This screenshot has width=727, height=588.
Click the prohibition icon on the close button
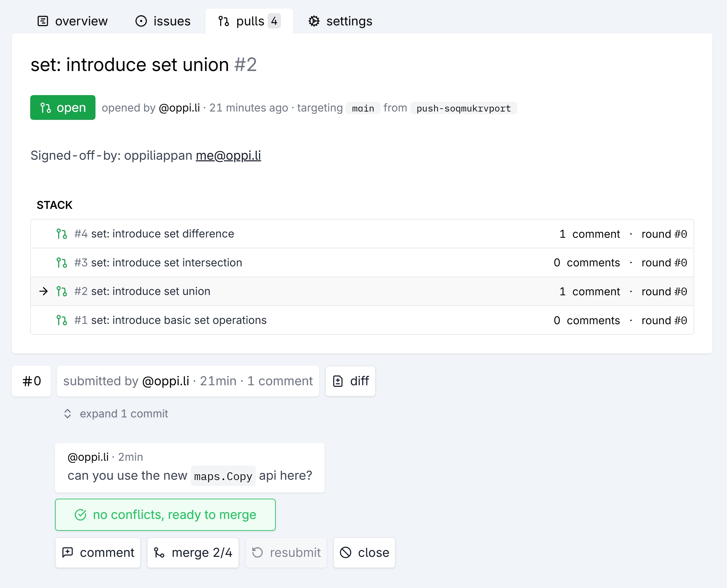point(346,552)
